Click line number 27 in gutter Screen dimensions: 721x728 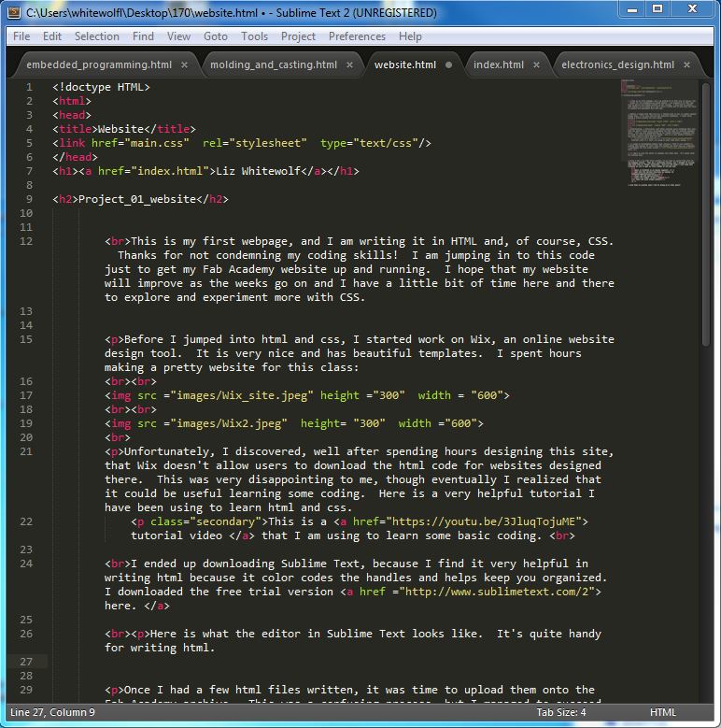pyautogui.click(x=26, y=662)
